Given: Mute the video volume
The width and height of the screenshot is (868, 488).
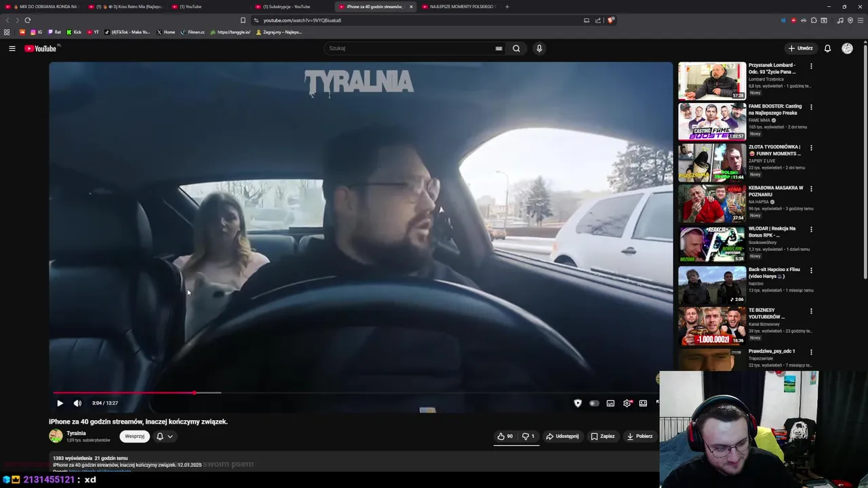Looking at the screenshot, I should [77, 403].
